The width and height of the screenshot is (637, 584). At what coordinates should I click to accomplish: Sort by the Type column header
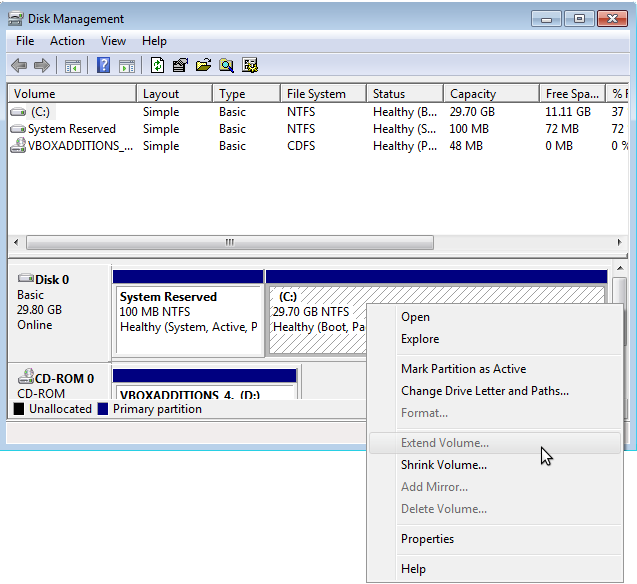[246, 94]
